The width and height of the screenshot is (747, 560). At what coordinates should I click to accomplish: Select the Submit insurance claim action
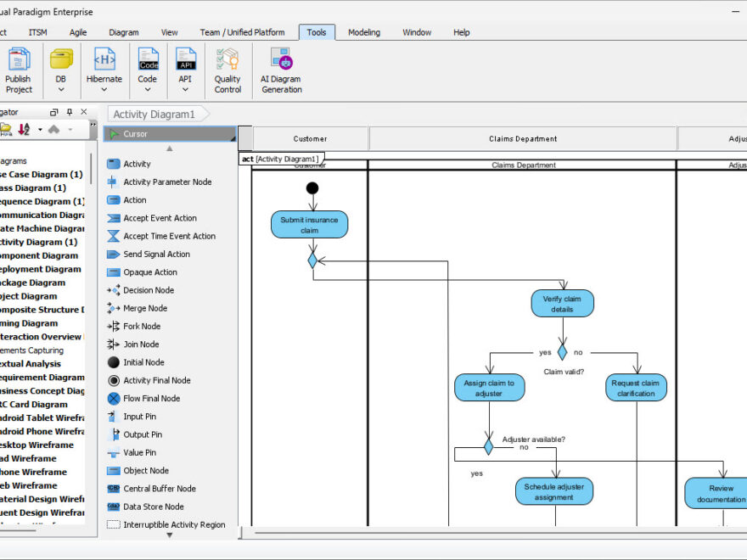(x=310, y=225)
